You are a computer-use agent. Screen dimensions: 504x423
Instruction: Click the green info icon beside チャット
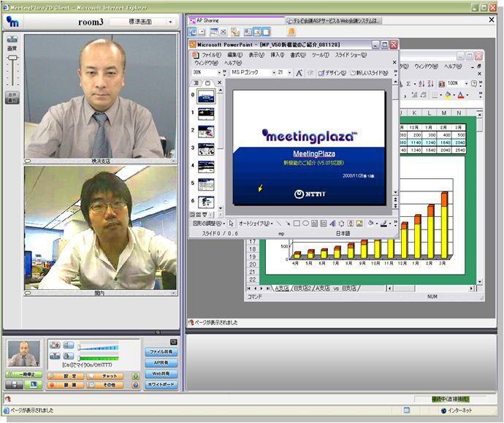tap(136, 376)
